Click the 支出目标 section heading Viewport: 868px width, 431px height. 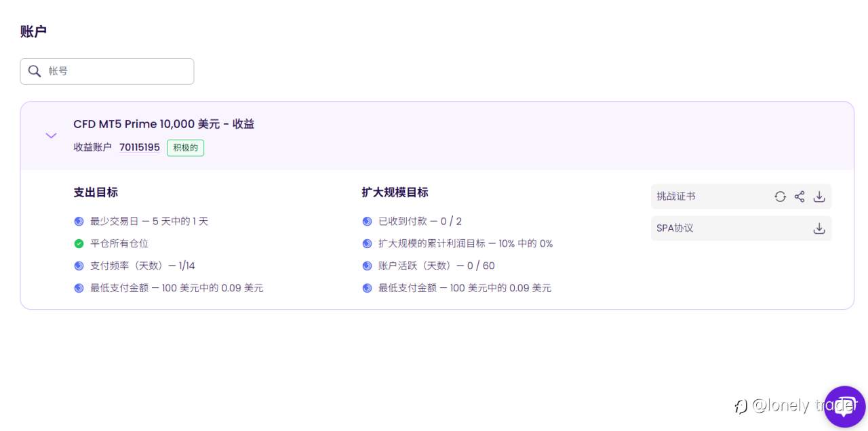96,192
